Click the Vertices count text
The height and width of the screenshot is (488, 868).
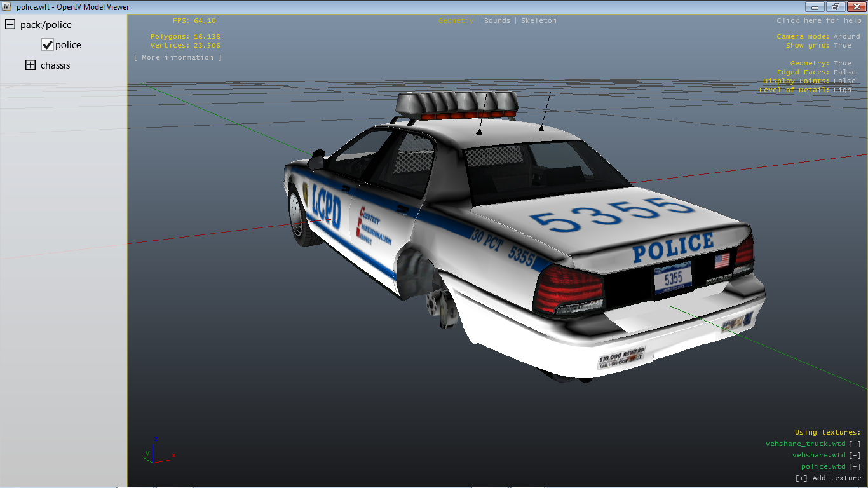[x=186, y=46]
